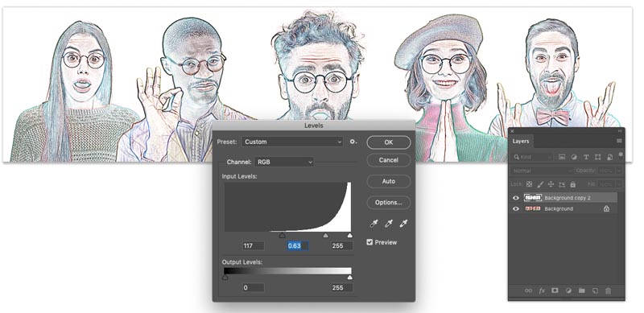This screenshot has height=313, width=644.
Task: Click the midtone input slider triangle
Action: pyautogui.click(x=326, y=236)
